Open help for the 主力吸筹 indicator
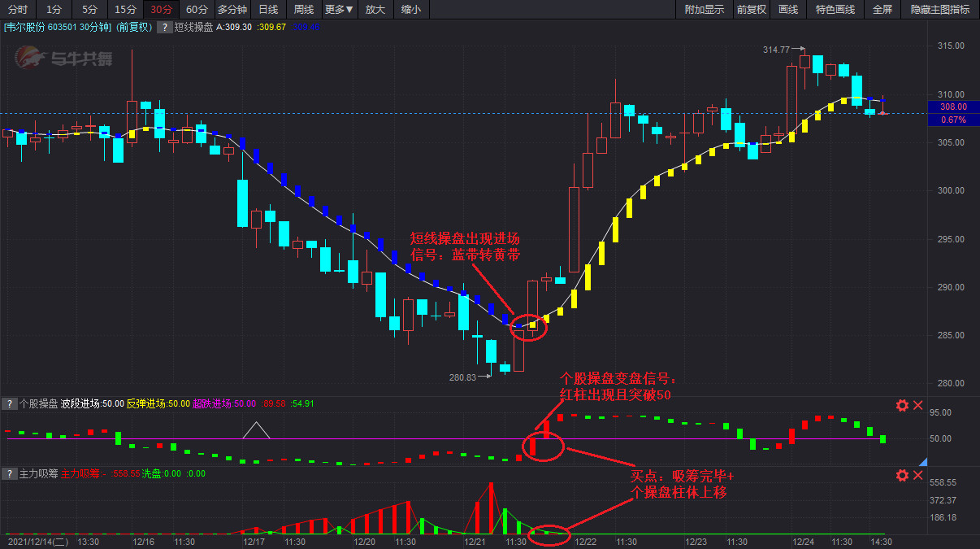Screen dimensions: 980x549 click(x=10, y=473)
